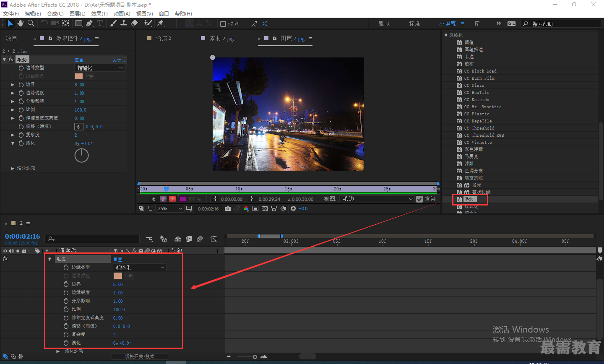The image size is (604, 364).
Task: Toggle stopwatch for 复杂度 in effect controls
Action: 21,135
